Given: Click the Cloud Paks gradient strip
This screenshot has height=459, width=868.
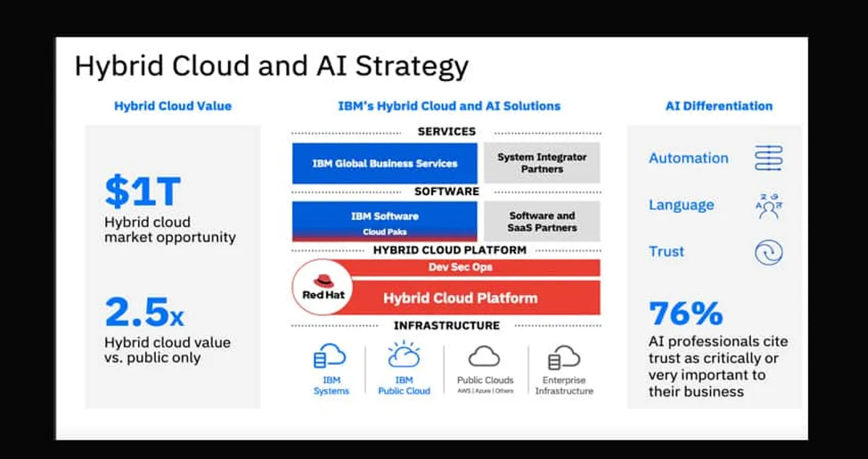Looking at the screenshot, I should point(384,232).
